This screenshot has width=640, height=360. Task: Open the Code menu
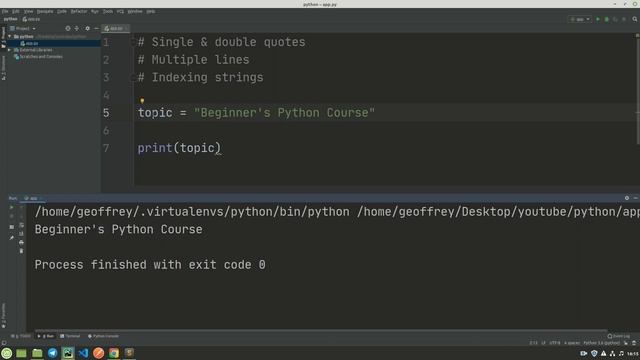(62, 11)
